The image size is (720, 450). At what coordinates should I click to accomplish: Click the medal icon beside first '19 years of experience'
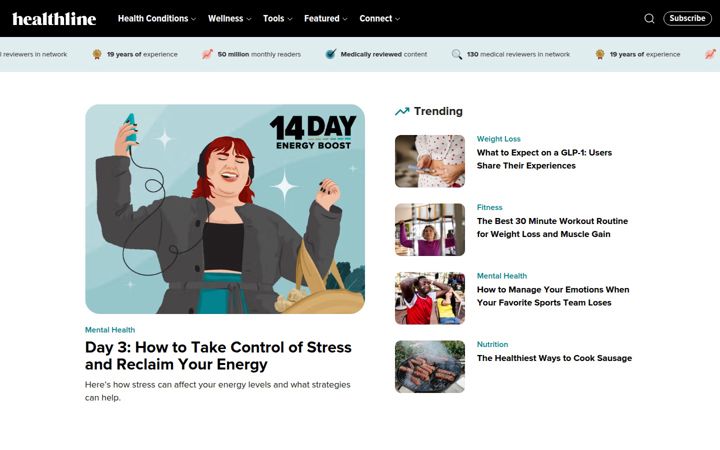[97, 54]
